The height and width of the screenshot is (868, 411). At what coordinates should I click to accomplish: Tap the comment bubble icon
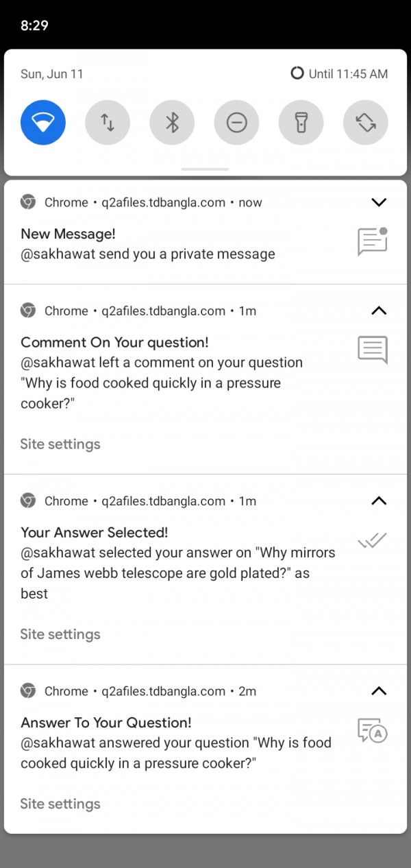point(373,350)
